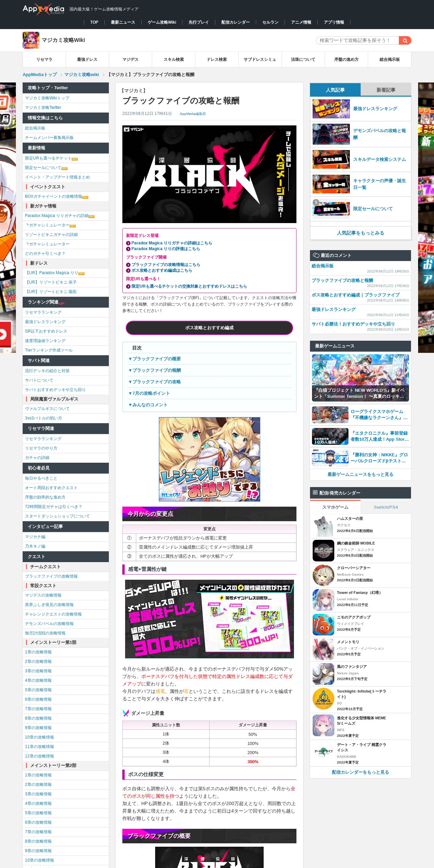Click the クローバーシアター app icon
This screenshot has height=868, width=434.
click(323, 575)
